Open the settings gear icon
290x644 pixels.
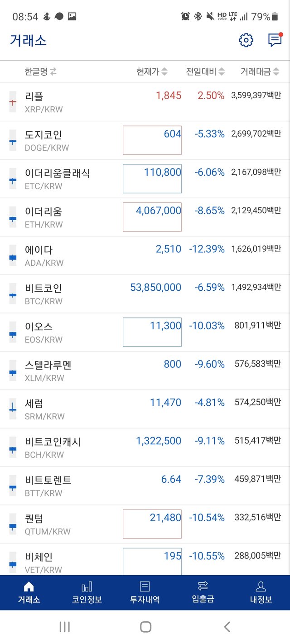pos(246,40)
